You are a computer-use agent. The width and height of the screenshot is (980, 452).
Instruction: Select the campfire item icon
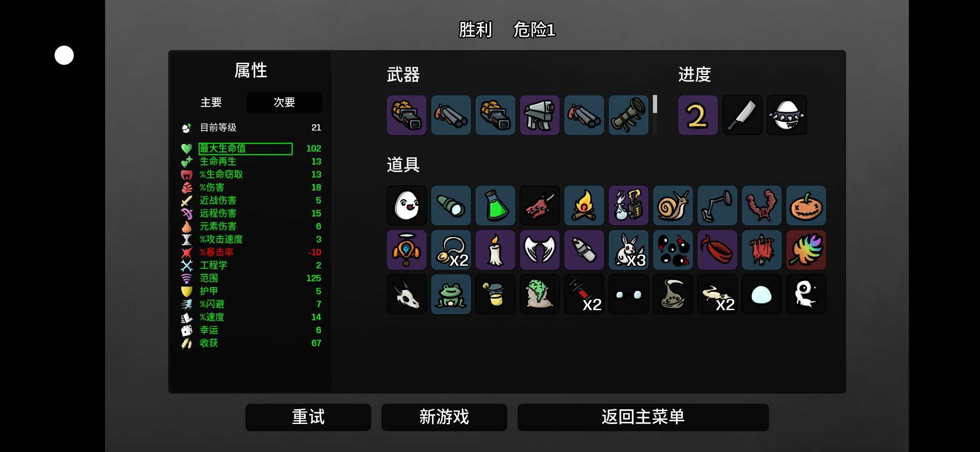[x=584, y=205]
